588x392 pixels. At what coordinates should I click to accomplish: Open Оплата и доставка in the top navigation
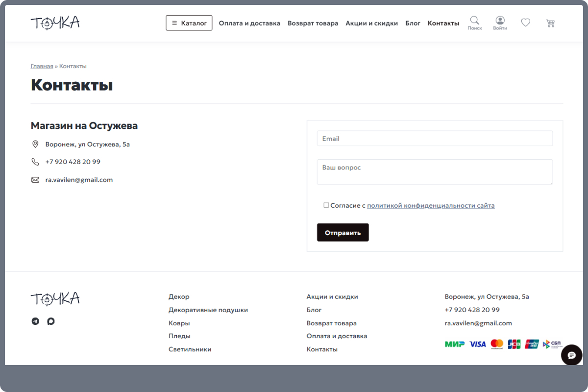[249, 23]
